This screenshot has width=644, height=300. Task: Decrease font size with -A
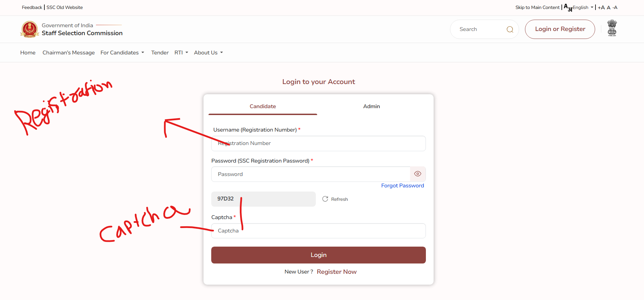615,8
